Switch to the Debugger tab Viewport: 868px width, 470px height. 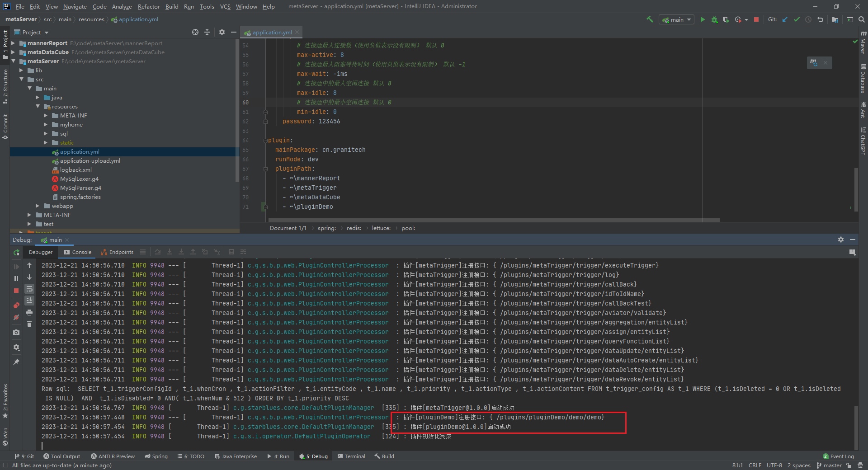click(x=41, y=252)
